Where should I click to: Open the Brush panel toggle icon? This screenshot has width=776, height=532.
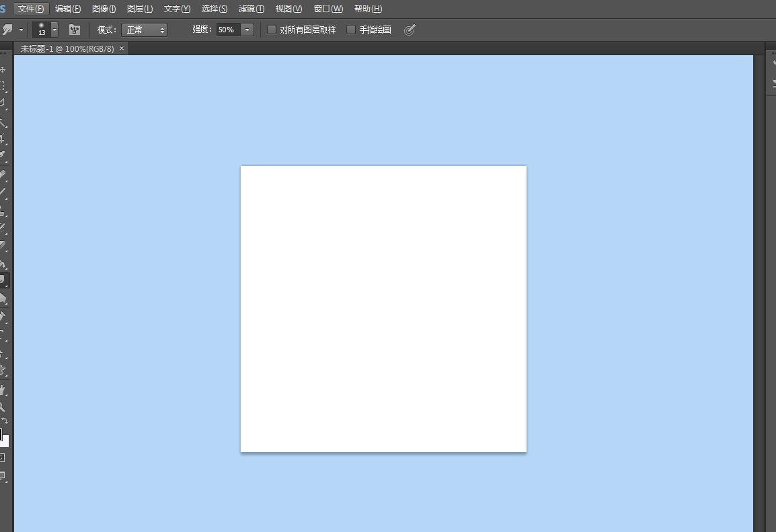click(x=75, y=30)
